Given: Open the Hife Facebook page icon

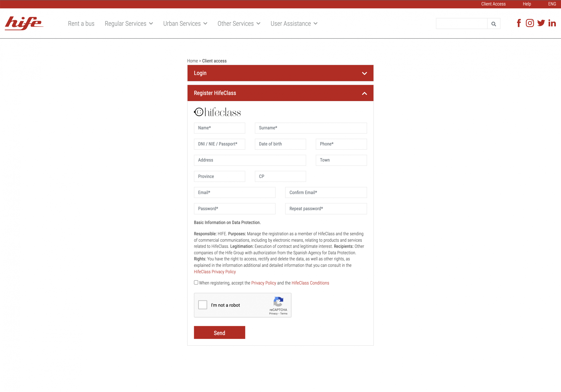Looking at the screenshot, I should pyautogui.click(x=519, y=23).
